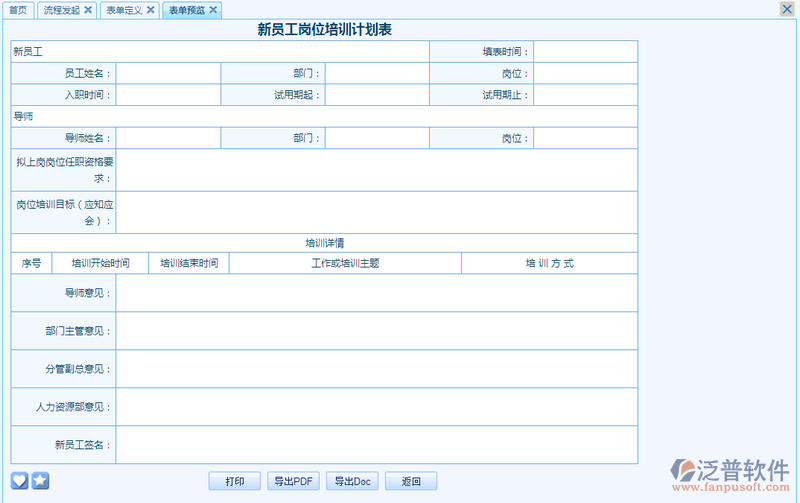This screenshot has height=503, width=800.
Task: Select the 表单定义 tab
Action: click(124, 10)
